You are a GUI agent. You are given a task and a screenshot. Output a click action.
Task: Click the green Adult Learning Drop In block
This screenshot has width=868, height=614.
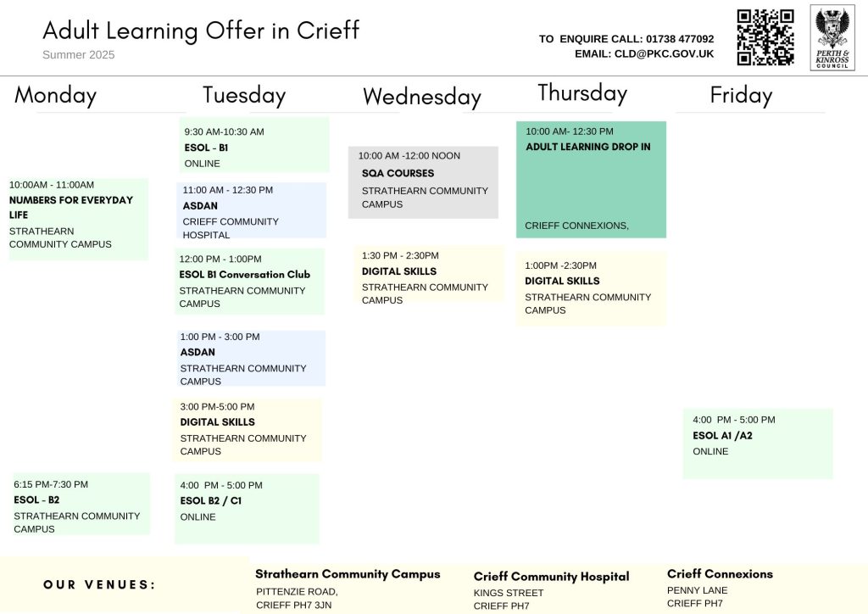[591, 179]
